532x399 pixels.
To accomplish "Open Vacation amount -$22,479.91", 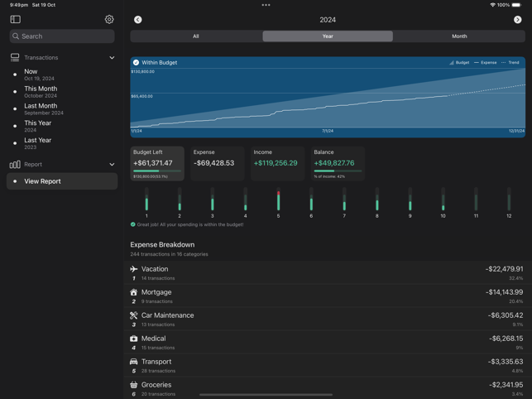I will tap(504, 269).
